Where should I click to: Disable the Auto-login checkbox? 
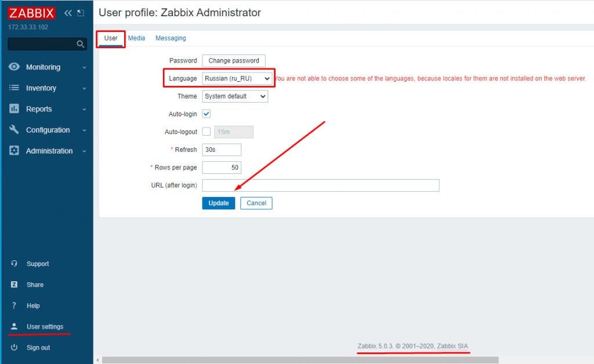[x=207, y=114]
